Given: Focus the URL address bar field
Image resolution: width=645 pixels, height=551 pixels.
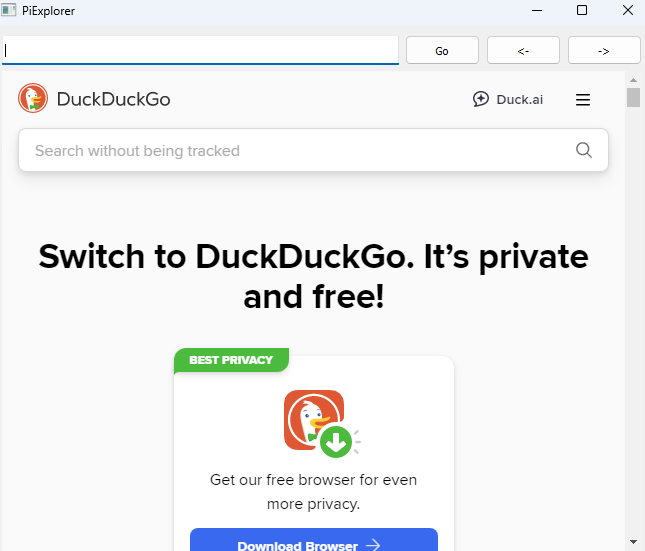Looking at the screenshot, I should (x=200, y=50).
